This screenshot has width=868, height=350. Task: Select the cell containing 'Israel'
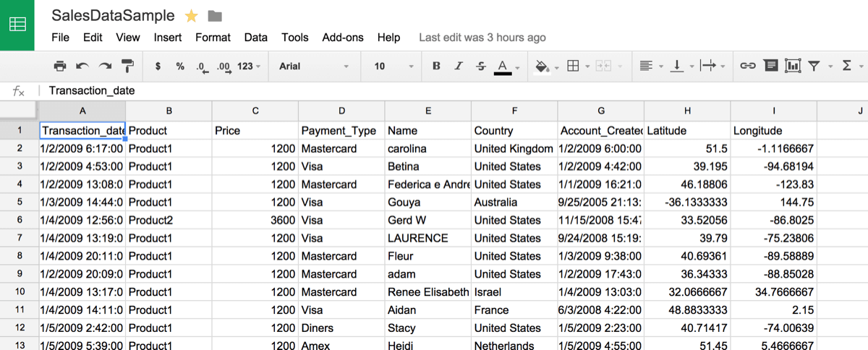coord(514,292)
